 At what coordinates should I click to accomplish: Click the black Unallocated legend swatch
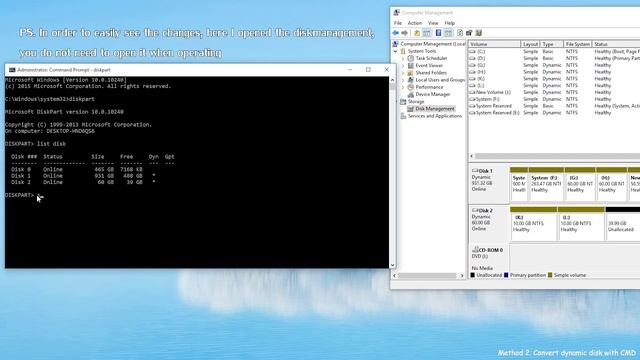click(473, 275)
